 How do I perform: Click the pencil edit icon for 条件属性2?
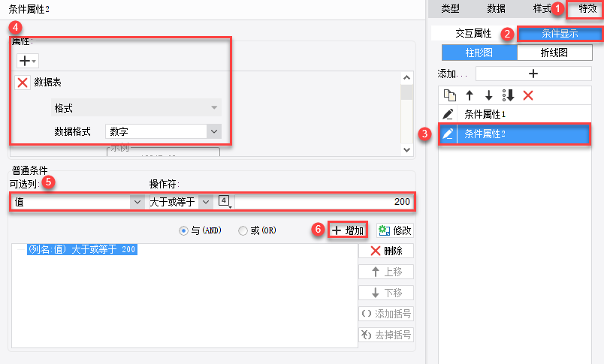pyautogui.click(x=448, y=134)
